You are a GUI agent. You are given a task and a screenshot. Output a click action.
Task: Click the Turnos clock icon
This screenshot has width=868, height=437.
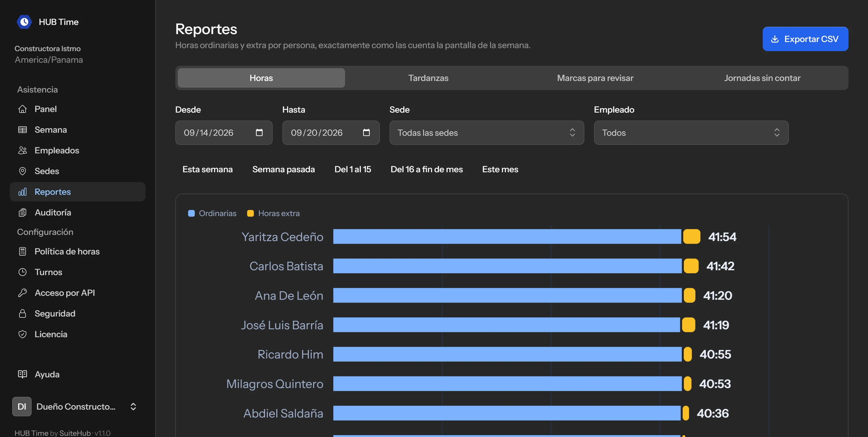click(23, 272)
